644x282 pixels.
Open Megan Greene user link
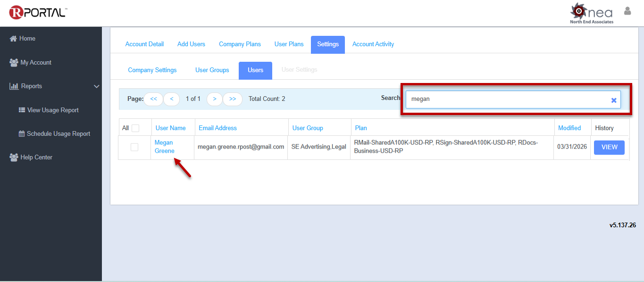[165, 147]
